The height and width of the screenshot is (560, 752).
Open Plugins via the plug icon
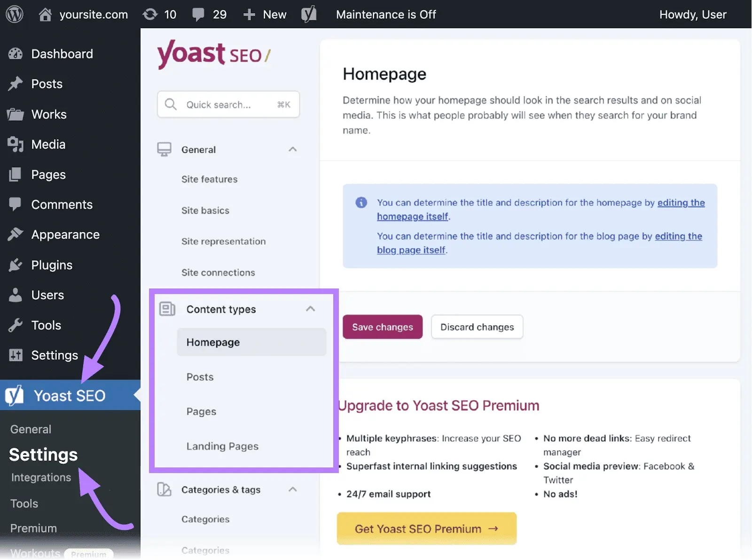tap(16, 264)
